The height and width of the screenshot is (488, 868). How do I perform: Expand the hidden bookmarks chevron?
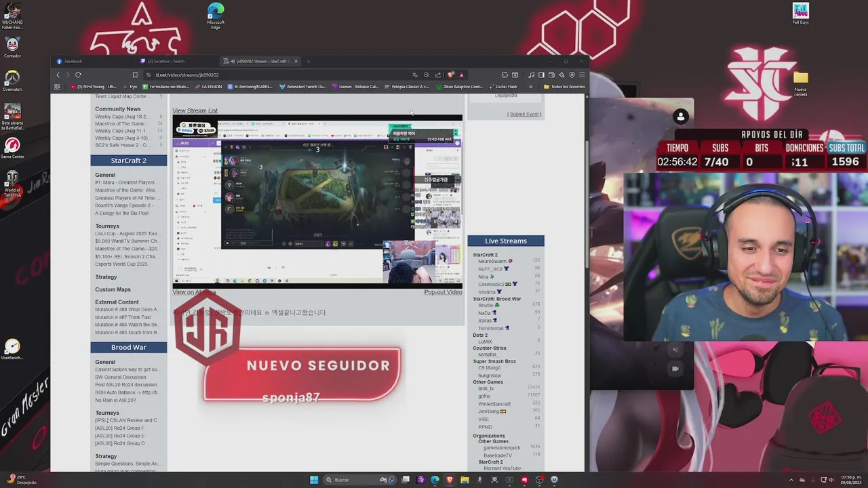530,87
